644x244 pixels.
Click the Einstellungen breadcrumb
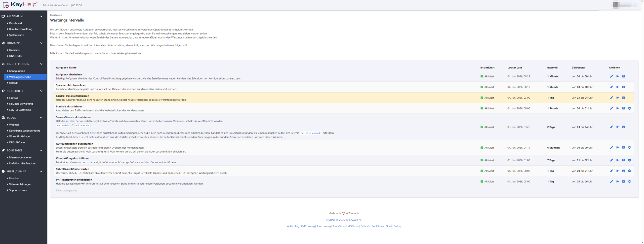pos(56,15)
